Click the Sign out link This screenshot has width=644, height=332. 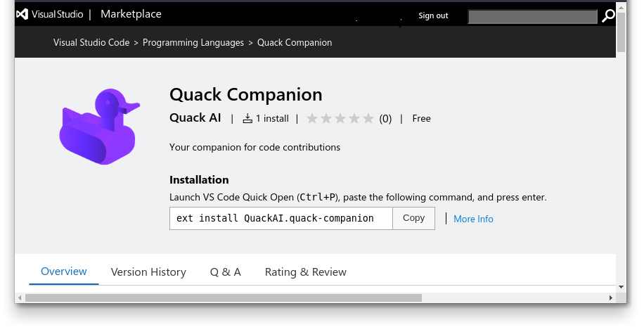[x=433, y=15]
